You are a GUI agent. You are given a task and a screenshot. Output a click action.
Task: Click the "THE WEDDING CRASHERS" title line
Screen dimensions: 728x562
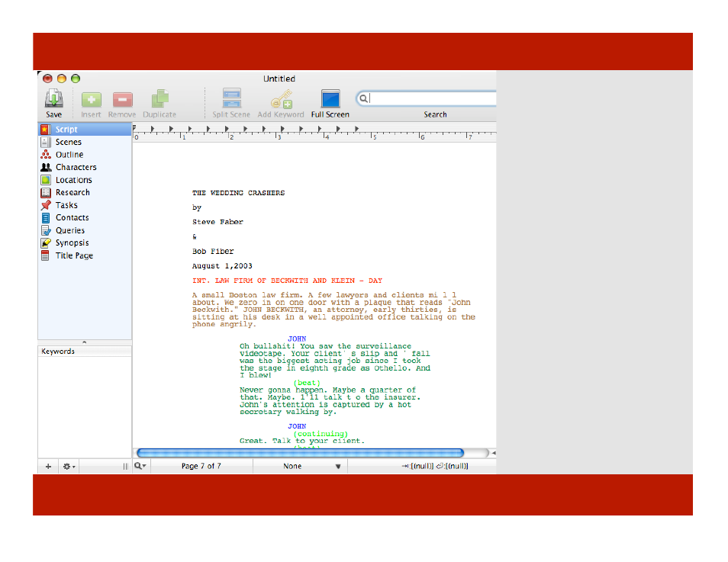(238, 193)
